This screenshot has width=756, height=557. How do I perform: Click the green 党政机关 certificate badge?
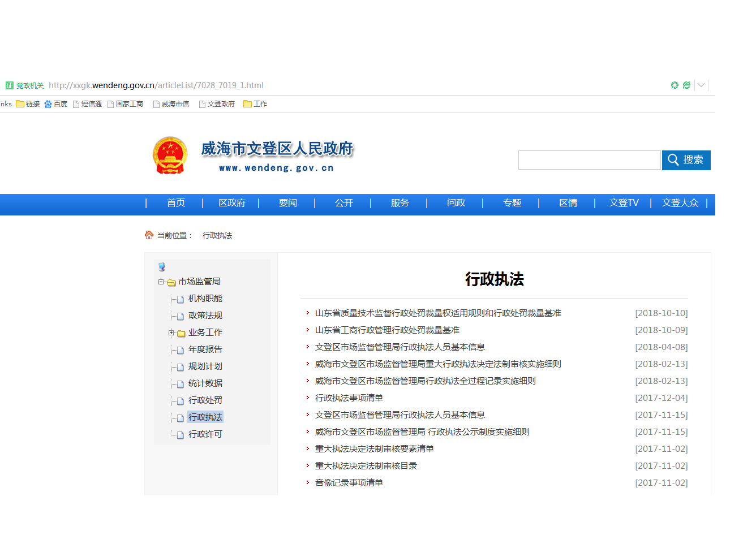(10, 85)
